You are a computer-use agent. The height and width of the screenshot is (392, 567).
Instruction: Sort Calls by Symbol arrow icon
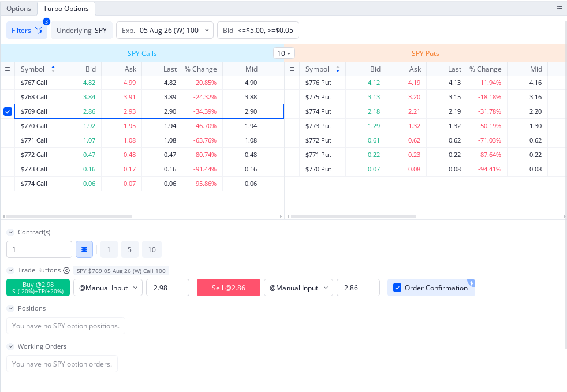pos(53,69)
